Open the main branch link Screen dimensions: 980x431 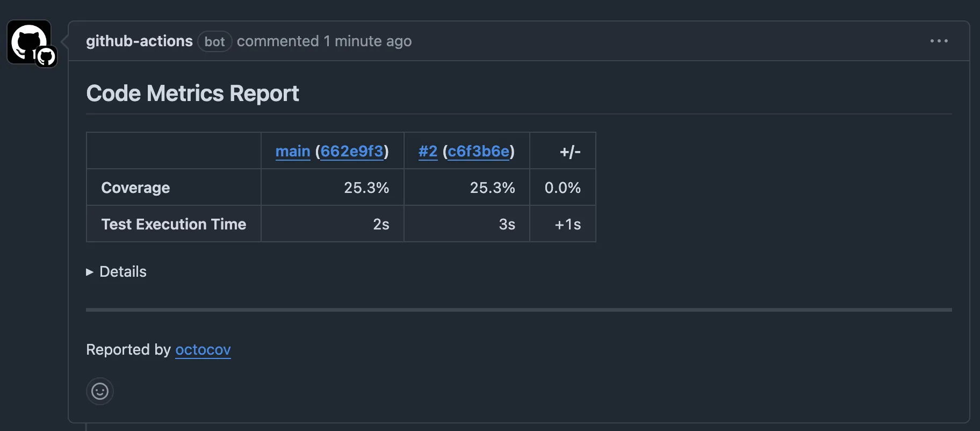[293, 152]
